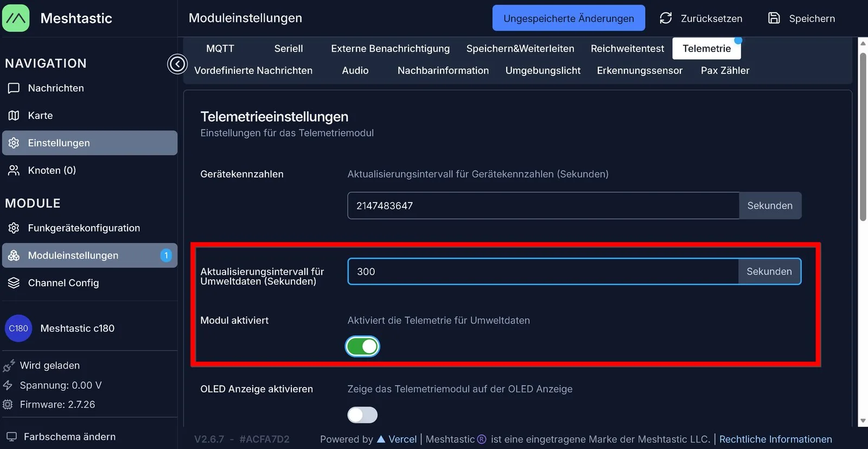
Task: Open the Audio tab
Action: pyautogui.click(x=355, y=71)
